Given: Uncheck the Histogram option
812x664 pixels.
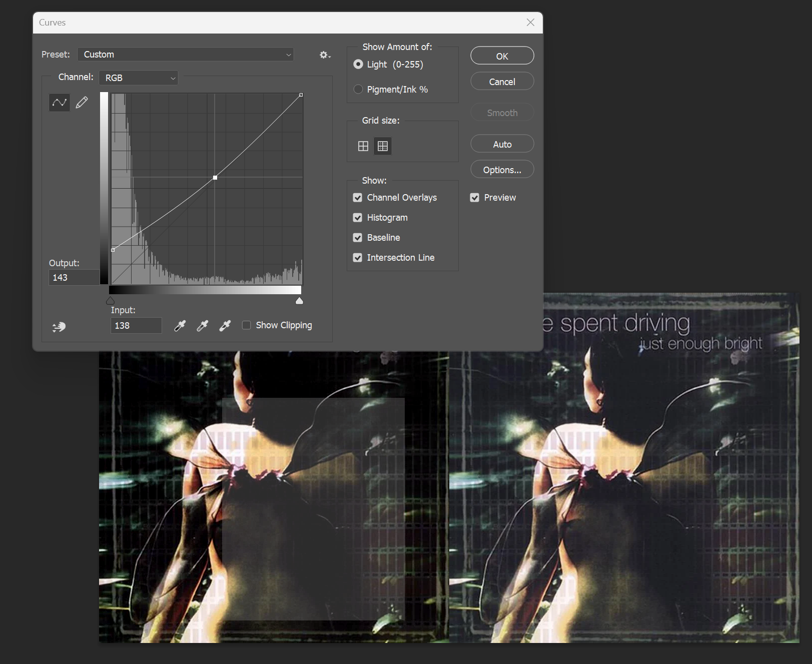Looking at the screenshot, I should click(357, 218).
